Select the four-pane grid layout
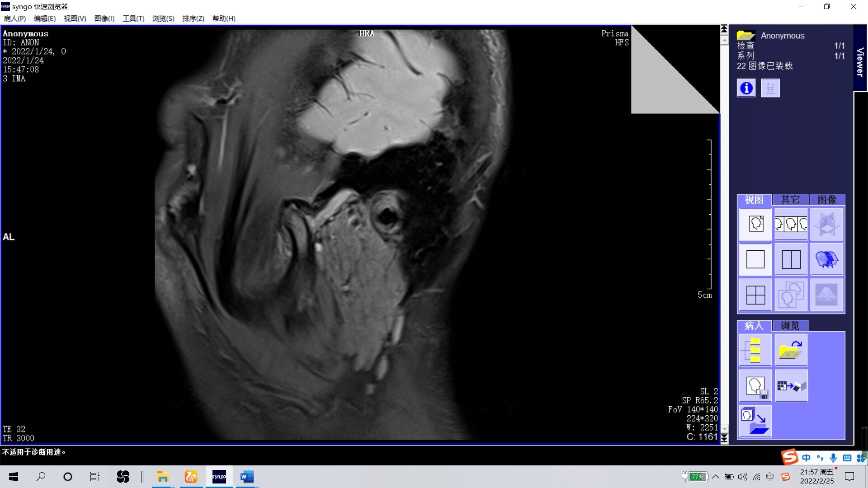This screenshot has height=488, width=868. point(755,295)
